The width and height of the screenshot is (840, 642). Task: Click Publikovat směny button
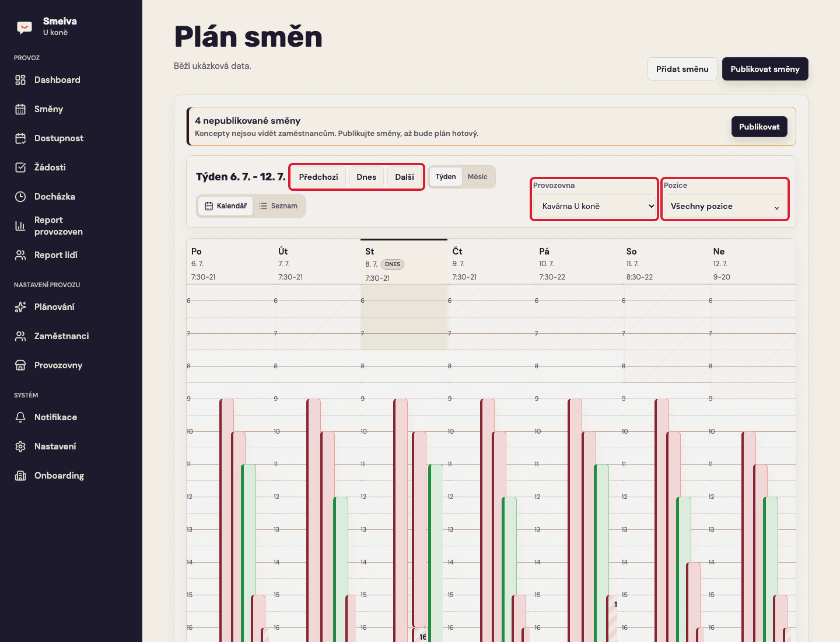click(765, 69)
